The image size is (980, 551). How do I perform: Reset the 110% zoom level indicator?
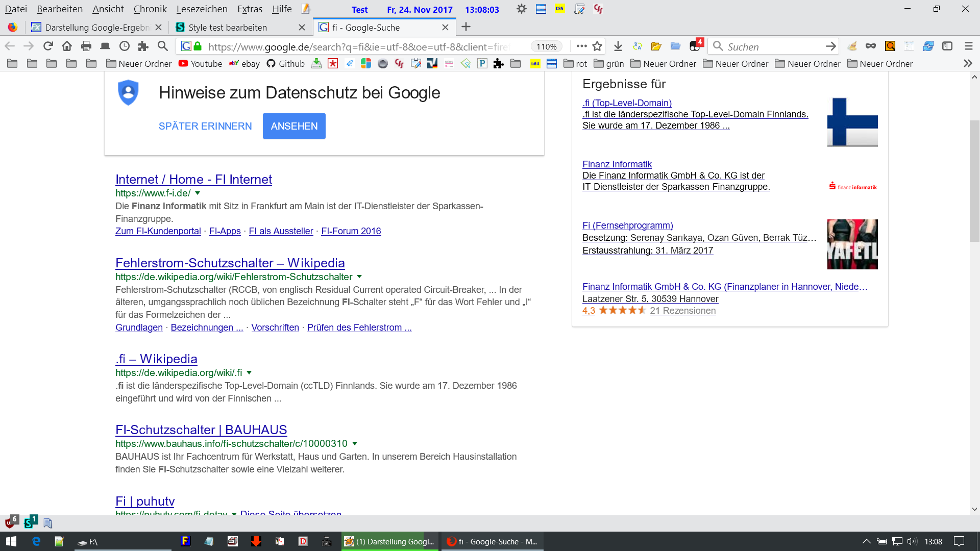pyautogui.click(x=546, y=46)
